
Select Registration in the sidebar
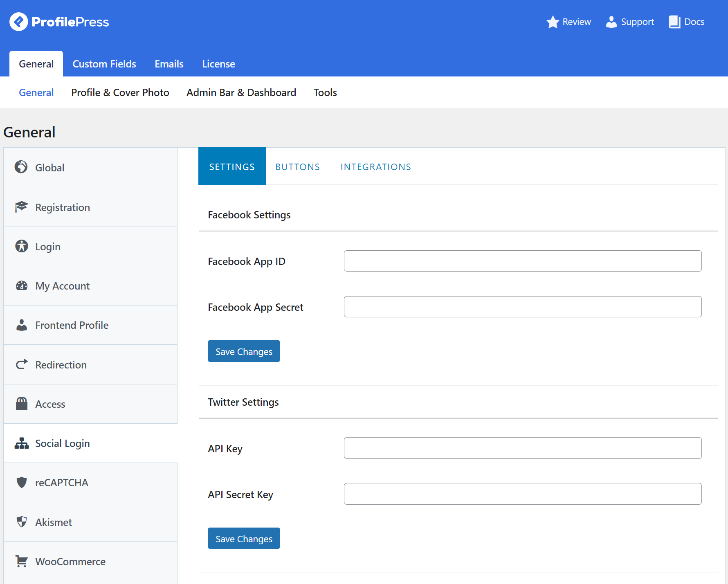click(x=90, y=207)
